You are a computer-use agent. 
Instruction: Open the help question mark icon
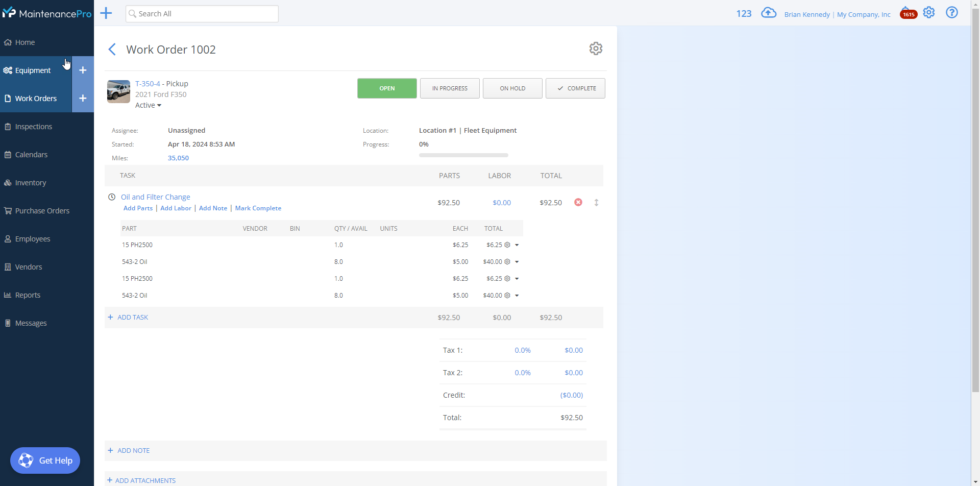pyautogui.click(x=952, y=12)
